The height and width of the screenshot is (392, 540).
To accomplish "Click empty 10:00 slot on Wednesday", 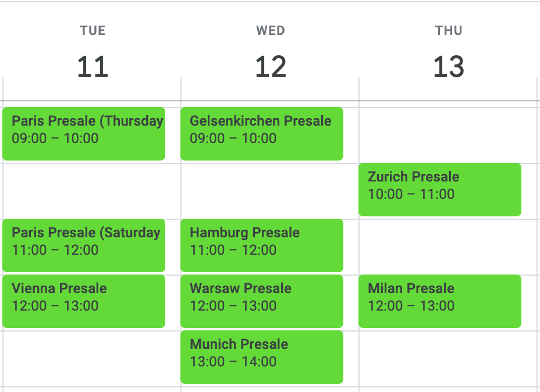I will click(270, 191).
